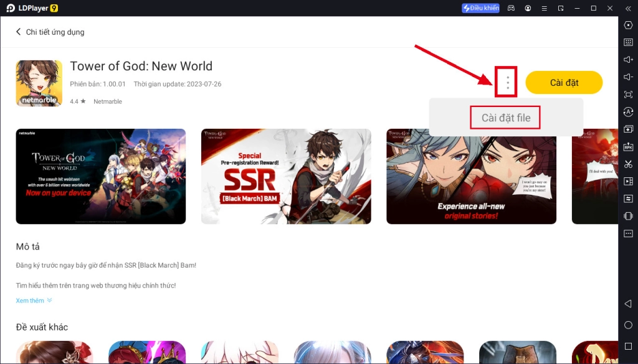Collapse the right sidebar with double chevron
Viewport: 638px width, 364px height.
coord(628,8)
